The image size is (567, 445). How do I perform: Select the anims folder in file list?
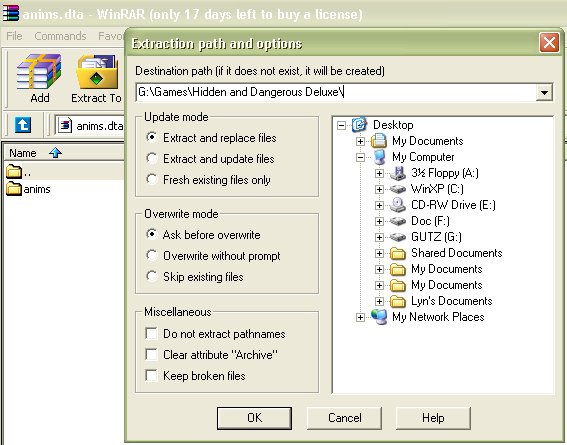tap(28, 189)
